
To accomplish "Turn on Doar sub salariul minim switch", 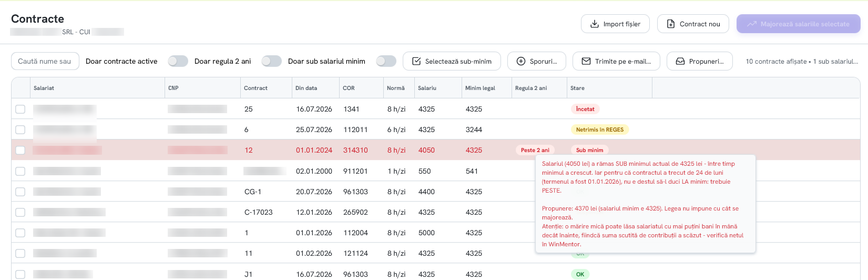I will [386, 61].
